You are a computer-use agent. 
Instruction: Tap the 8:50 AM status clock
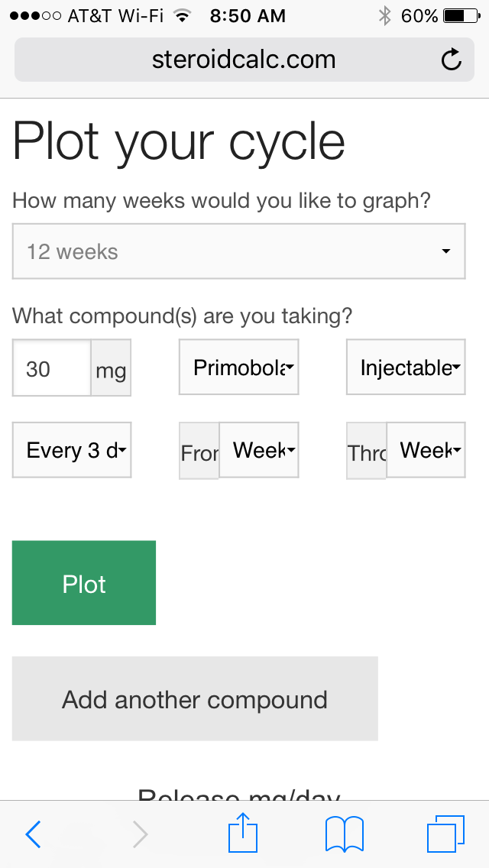coord(248,16)
